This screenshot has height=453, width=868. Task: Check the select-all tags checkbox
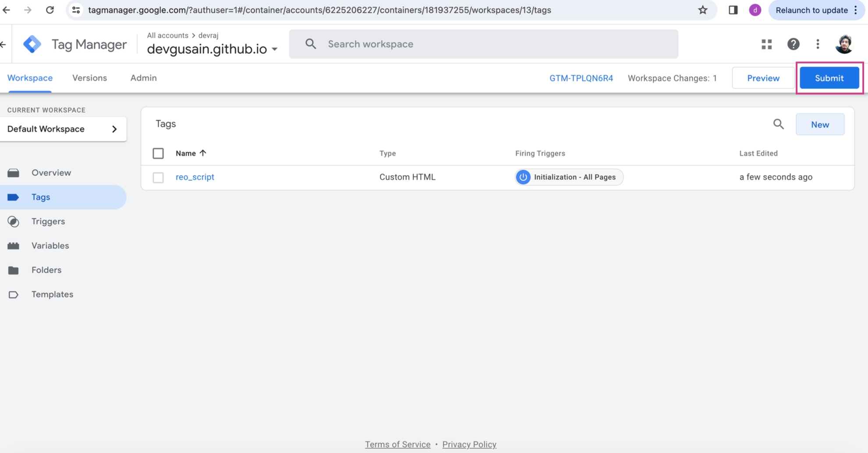click(x=158, y=154)
